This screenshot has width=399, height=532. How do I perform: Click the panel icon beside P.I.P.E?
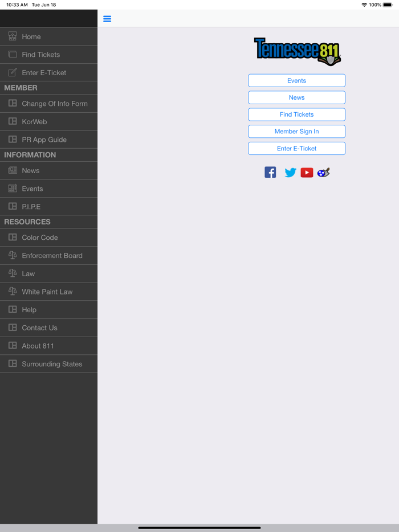pyautogui.click(x=13, y=206)
